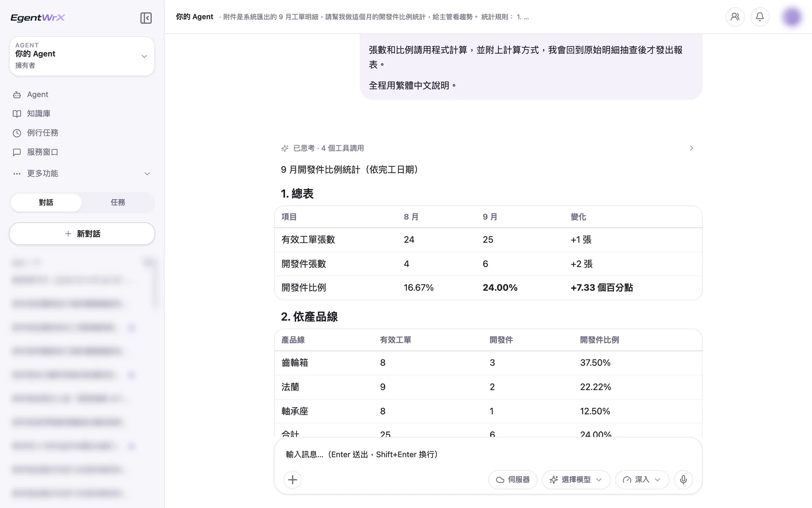This screenshot has height=508, width=812.
Task: Open the members/people icon in header
Action: tap(735, 17)
